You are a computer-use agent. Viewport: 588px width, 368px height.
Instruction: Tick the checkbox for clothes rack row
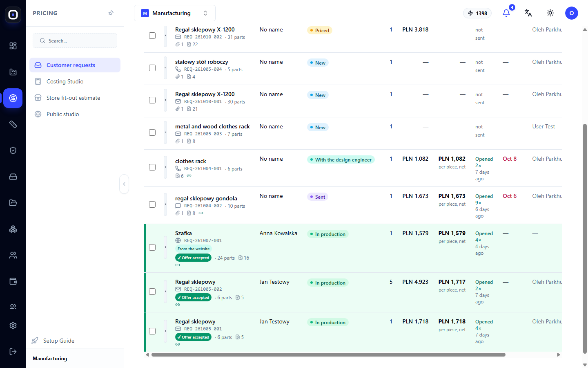click(152, 167)
